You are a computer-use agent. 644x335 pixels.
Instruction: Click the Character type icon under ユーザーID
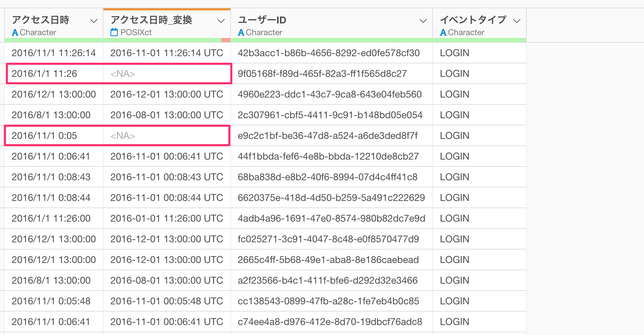click(x=241, y=32)
